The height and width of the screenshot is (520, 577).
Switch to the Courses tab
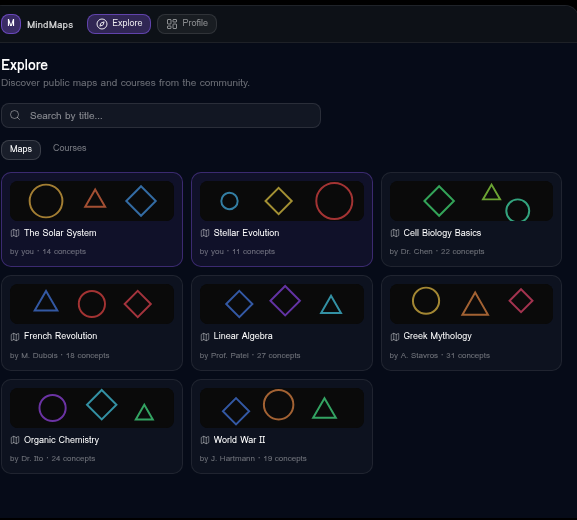pos(70,148)
